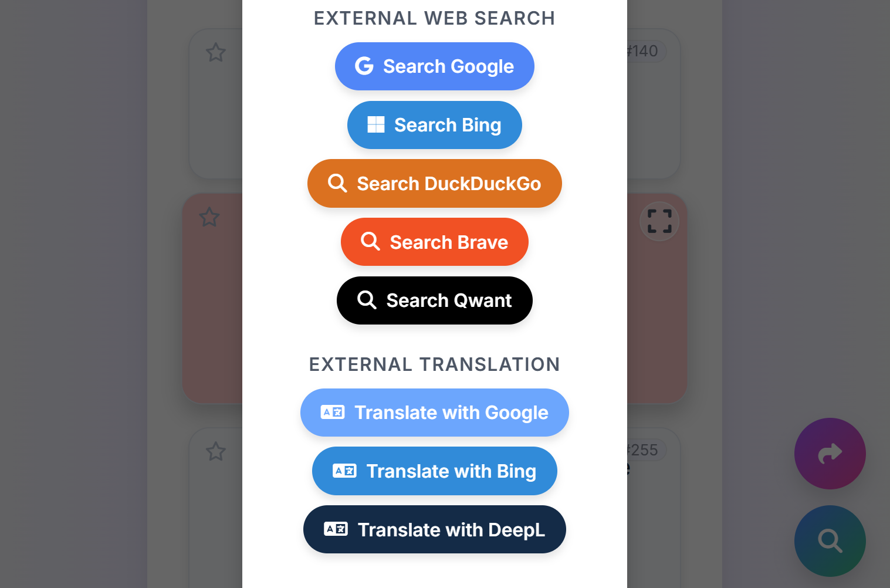Click the Microsoft logo icon on Search Bing
890x588 pixels.
point(375,124)
